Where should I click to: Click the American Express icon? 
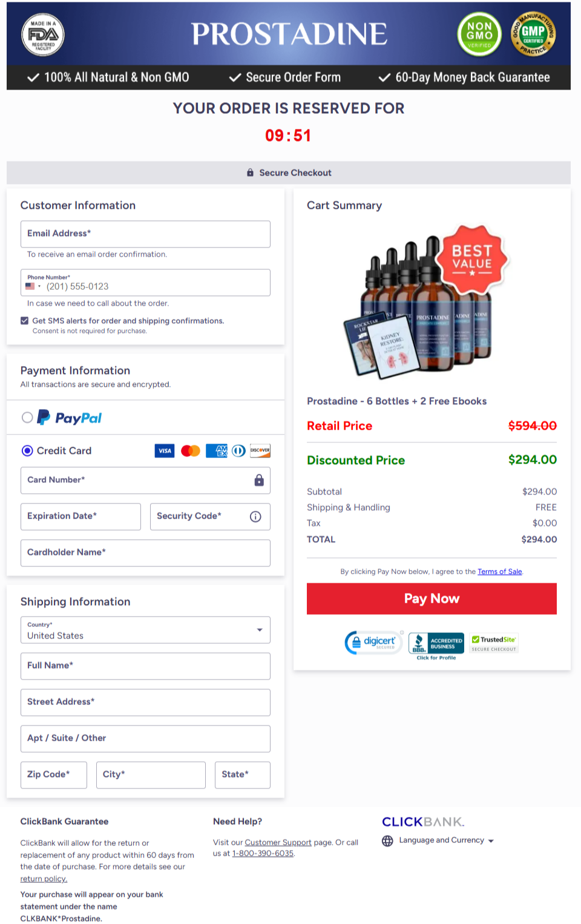[x=215, y=450]
